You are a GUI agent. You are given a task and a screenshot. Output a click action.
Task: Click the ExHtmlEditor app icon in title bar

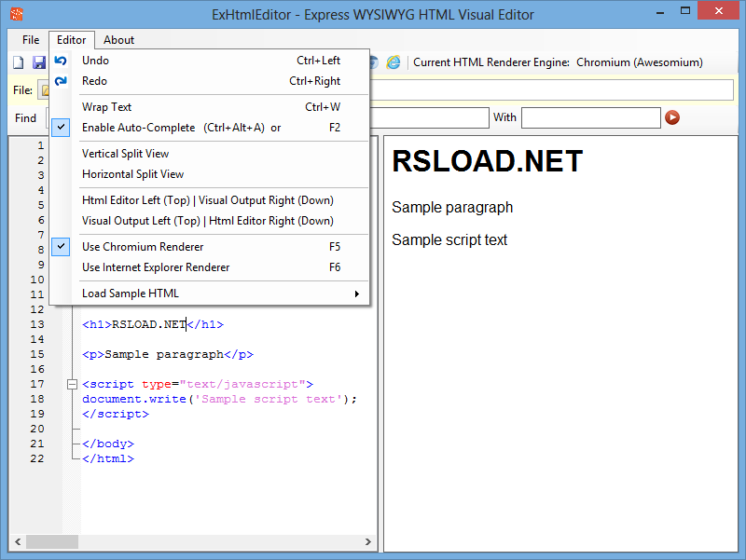click(17, 14)
